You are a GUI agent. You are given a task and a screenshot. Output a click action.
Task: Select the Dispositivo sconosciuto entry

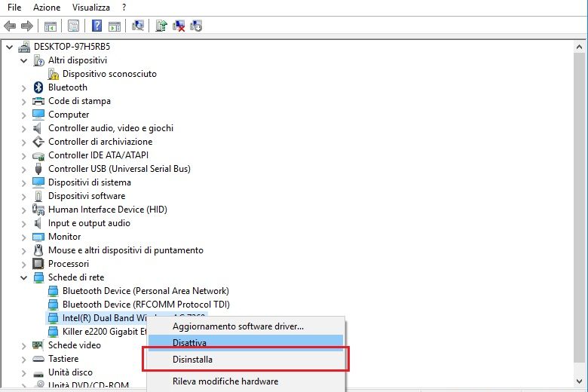coord(109,74)
